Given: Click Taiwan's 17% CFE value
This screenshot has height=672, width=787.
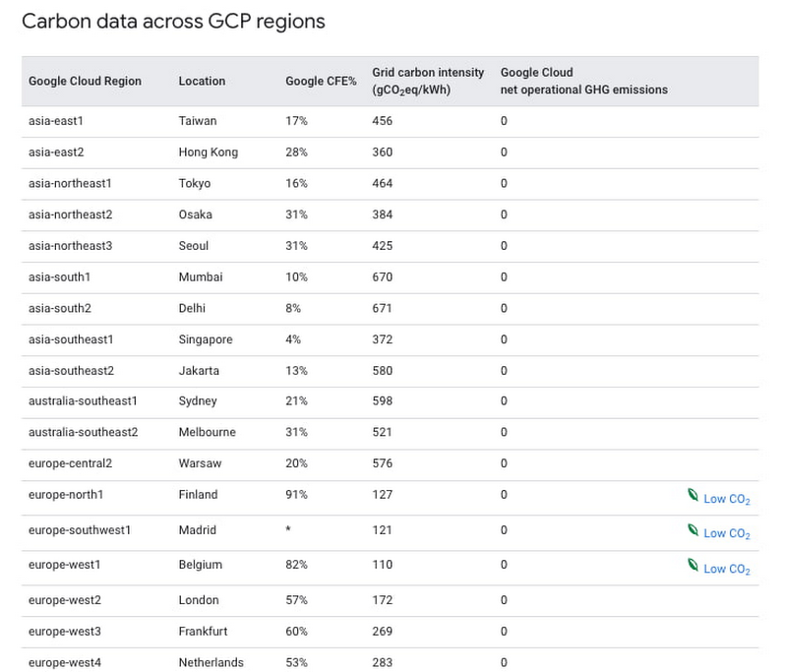Looking at the screenshot, I should (296, 121).
